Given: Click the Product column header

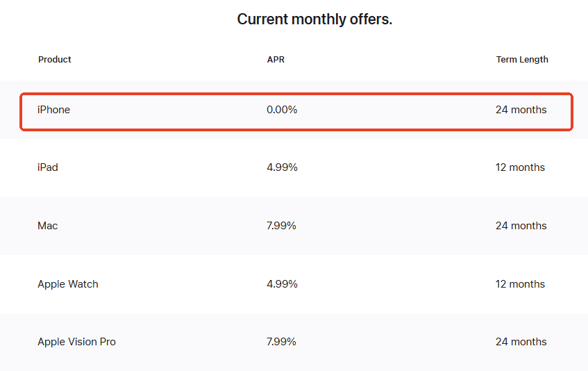Looking at the screenshot, I should coord(55,60).
